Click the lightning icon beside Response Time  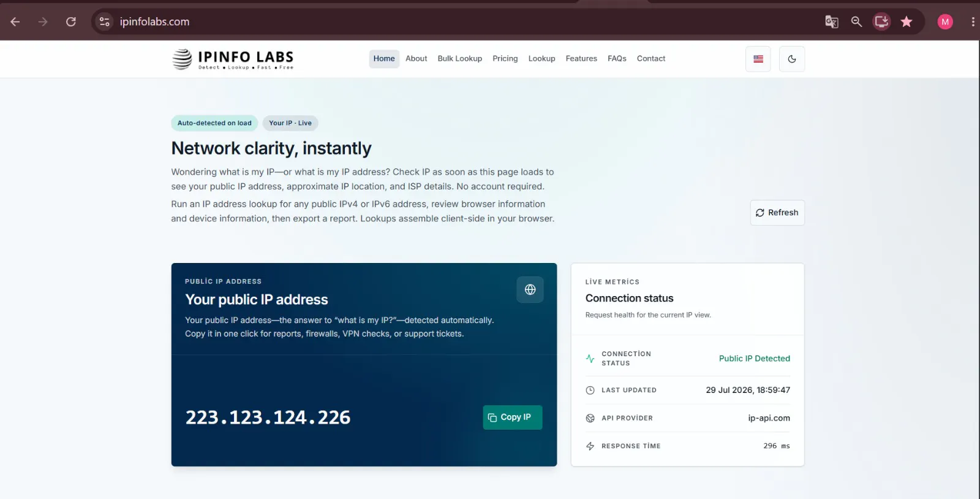coord(590,446)
